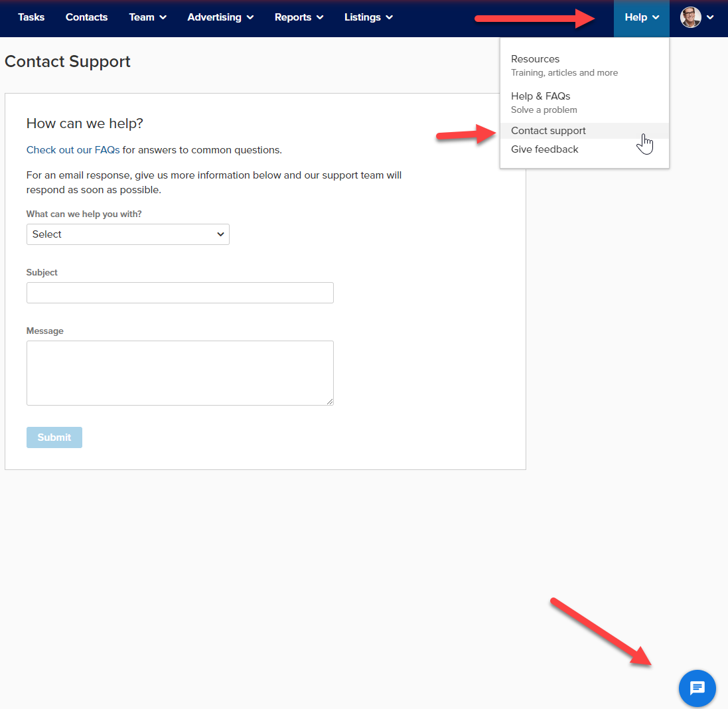The height and width of the screenshot is (709, 728).
Task: Expand the Advertising dropdown menu
Action: tap(220, 17)
